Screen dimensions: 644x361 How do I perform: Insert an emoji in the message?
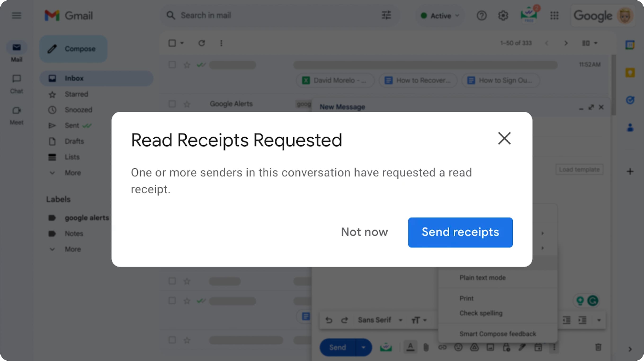point(459,347)
